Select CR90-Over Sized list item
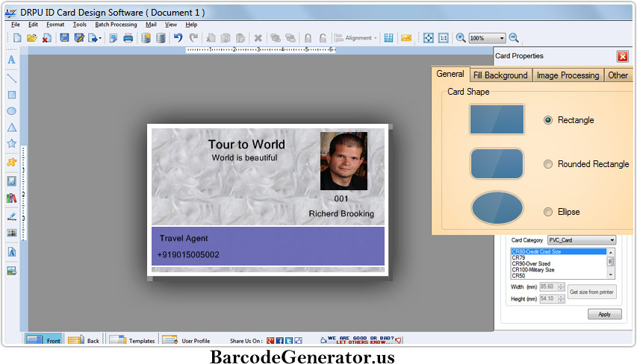Image resolution: width=637 pixels, height=364 pixels. (559, 264)
